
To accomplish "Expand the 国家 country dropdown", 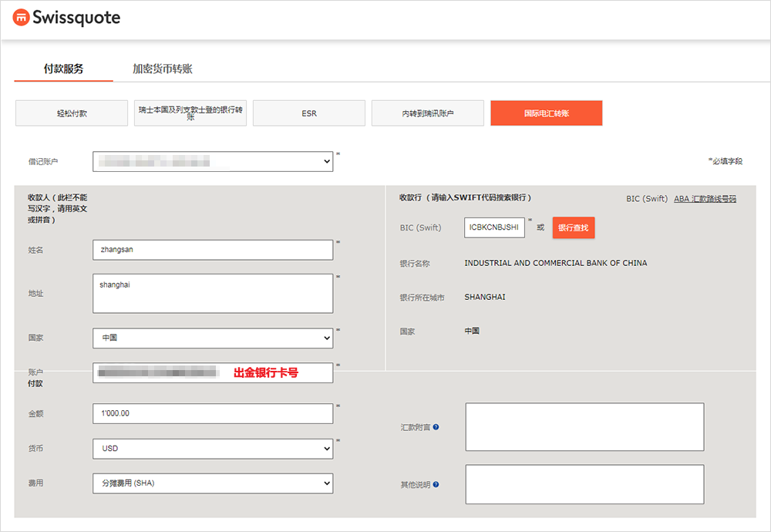I will 212,338.
